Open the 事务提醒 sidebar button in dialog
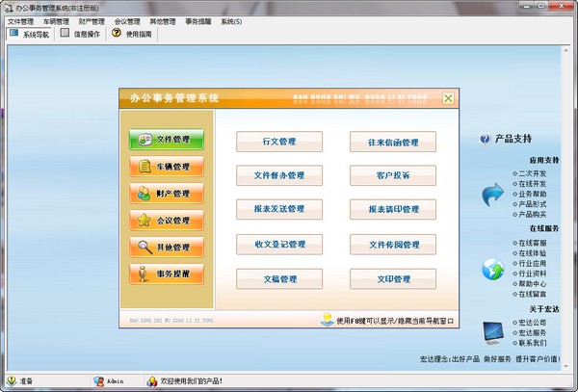The width and height of the screenshot is (578, 392). 167,274
